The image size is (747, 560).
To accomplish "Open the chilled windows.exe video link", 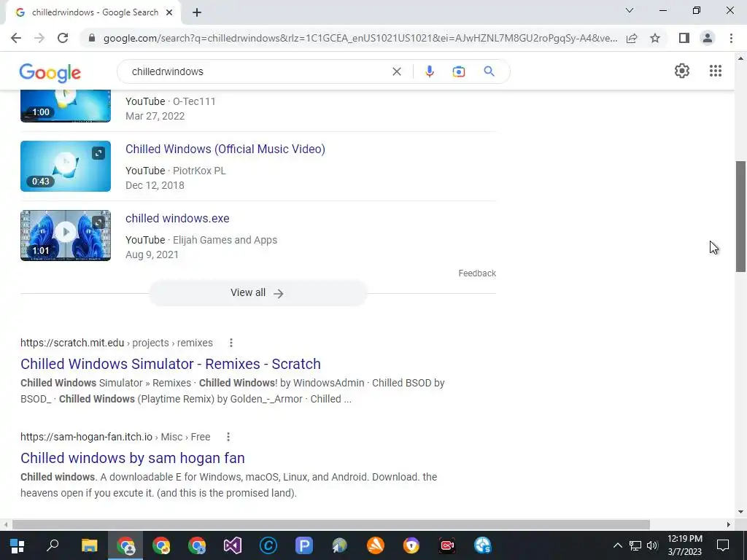I will 177,218.
